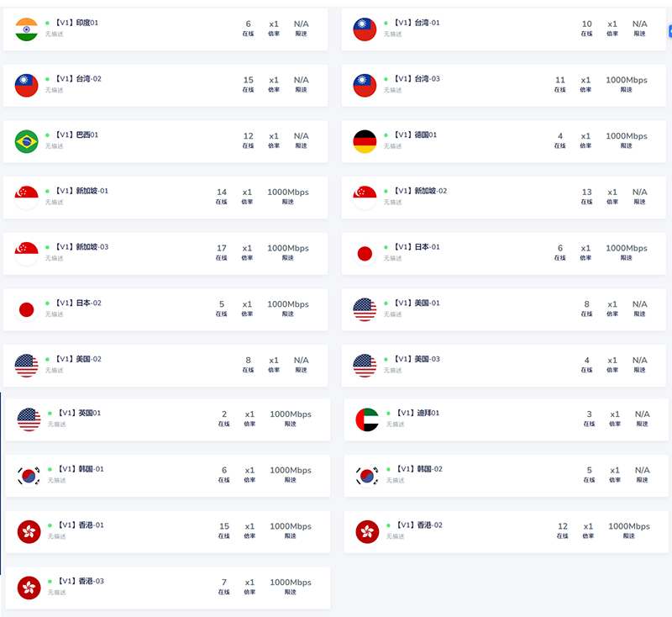Click the Taiwan flag for 台湾-02
Image resolution: width=672 pixels, height=617 pixels.
(27, 85)
